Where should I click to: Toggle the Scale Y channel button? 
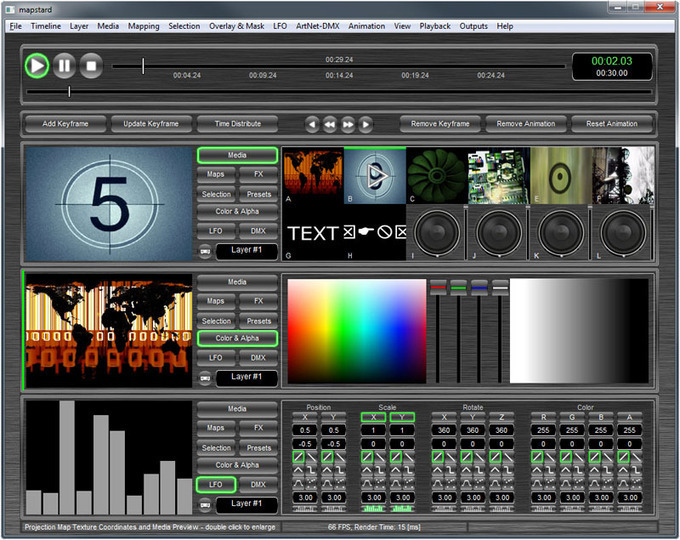[400, 418]
